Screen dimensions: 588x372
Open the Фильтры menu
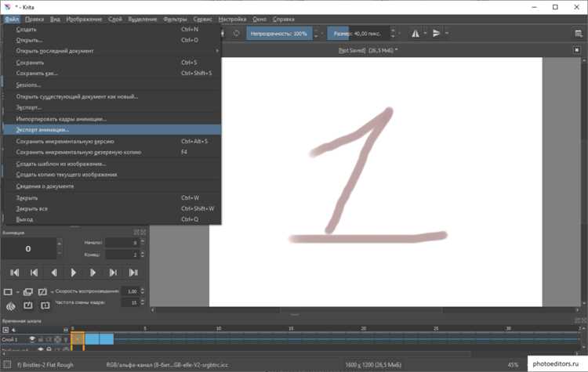click(175, 19)
